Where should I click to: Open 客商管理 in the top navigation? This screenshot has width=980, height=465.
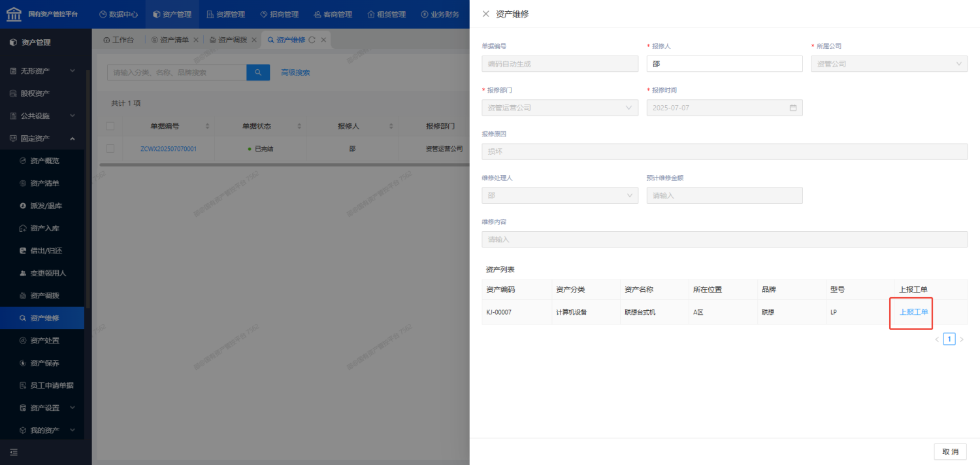333,14
